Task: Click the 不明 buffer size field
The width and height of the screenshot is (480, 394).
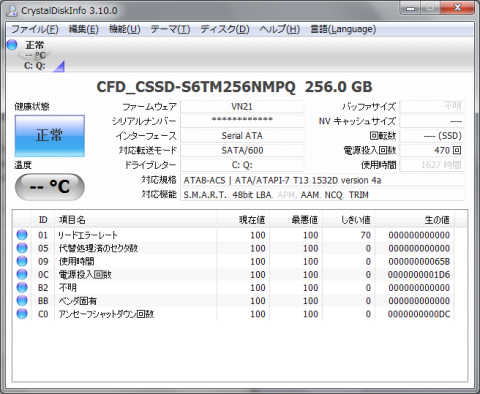Action: [432, 107]
